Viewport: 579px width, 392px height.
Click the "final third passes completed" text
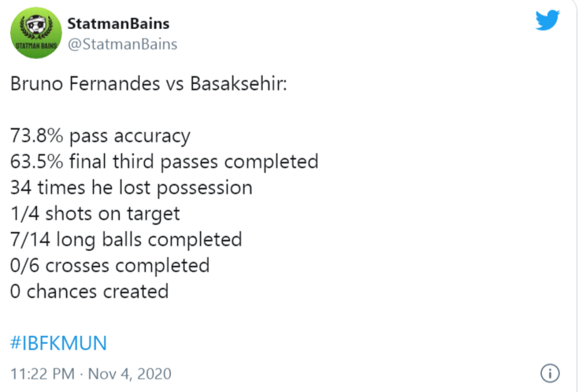pyautogui.click(x=193, y=162)
